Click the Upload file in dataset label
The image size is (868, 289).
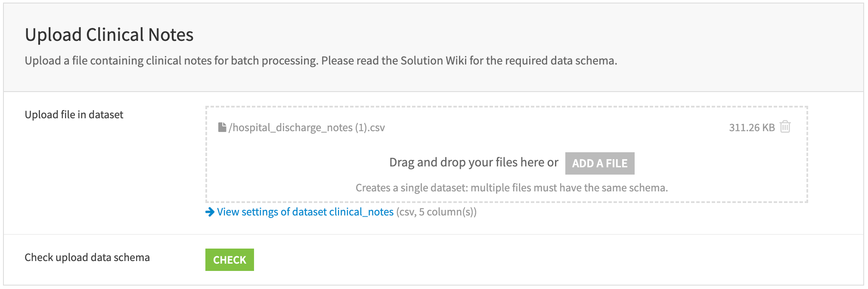click(74, 115)
